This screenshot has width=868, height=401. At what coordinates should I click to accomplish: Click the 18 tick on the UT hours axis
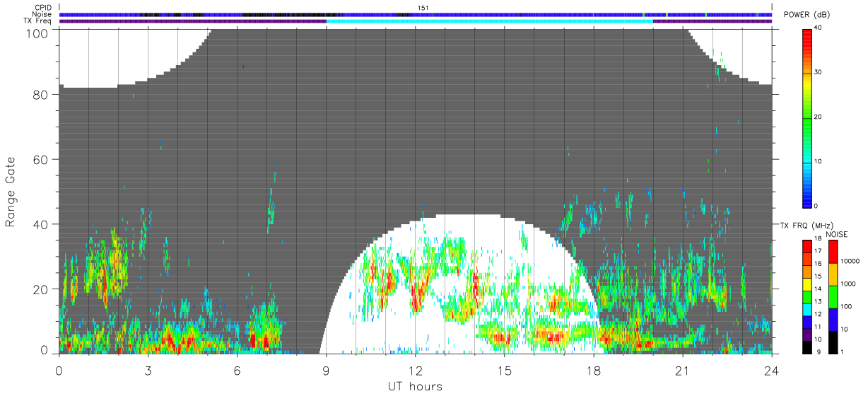point(593,370)
